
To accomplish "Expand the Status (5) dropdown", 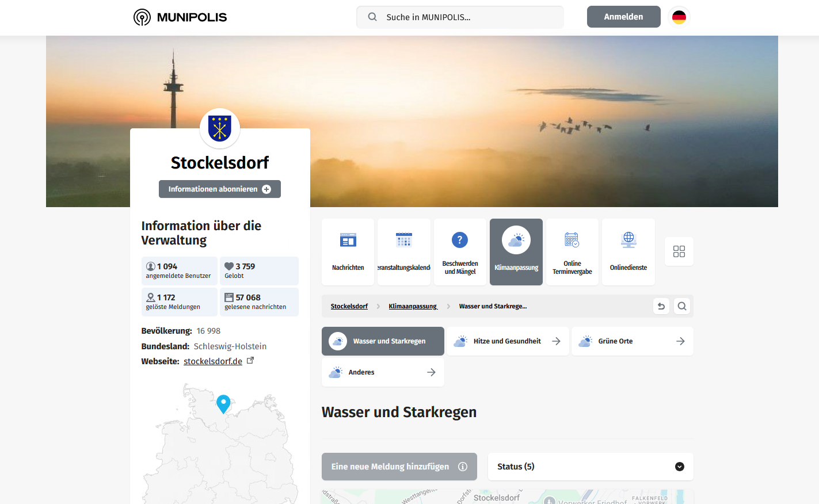I will [x=591, y=467].
